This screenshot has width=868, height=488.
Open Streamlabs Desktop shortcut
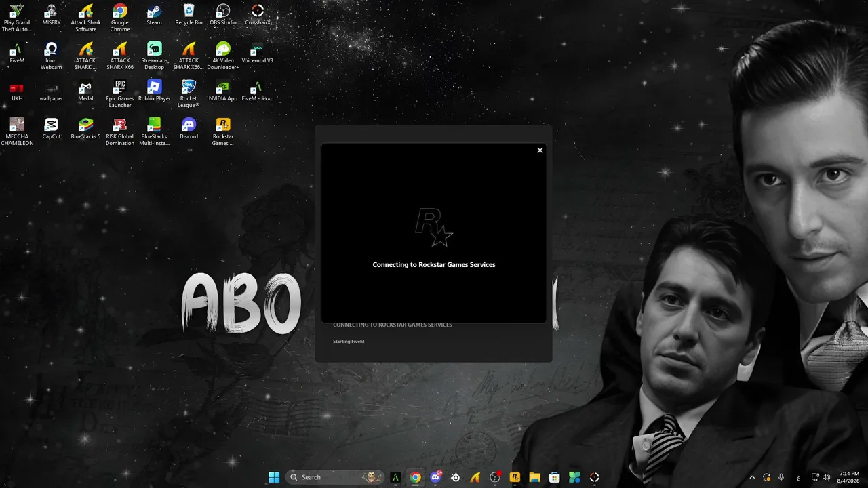click(x=154, y=56)
